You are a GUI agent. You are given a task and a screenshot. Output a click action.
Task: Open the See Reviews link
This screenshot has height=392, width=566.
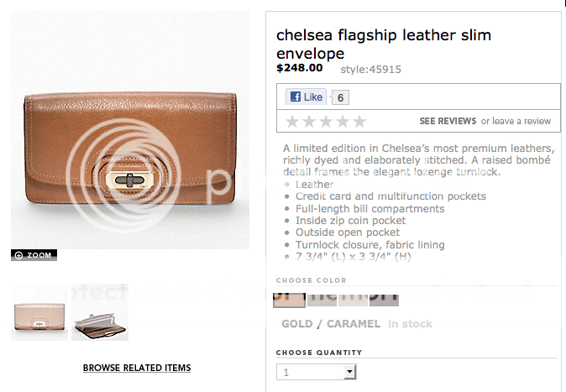tap(448, 121)
